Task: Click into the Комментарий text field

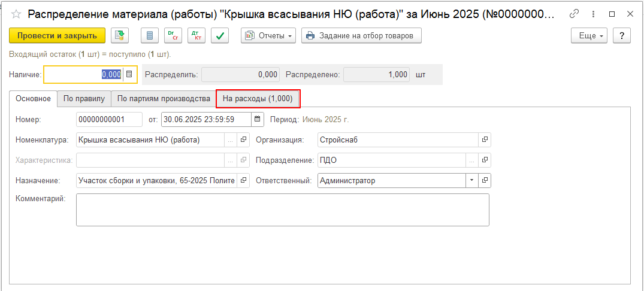Action: point(282,210)
